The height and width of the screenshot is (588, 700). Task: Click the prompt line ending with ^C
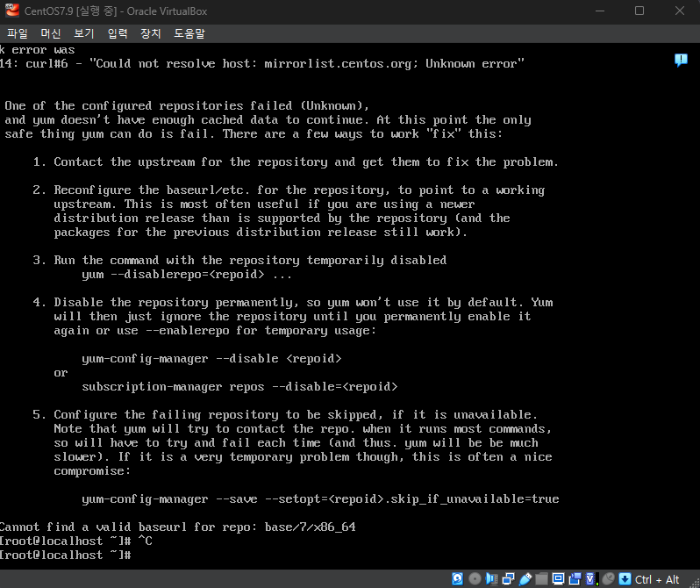click(76, 541)
